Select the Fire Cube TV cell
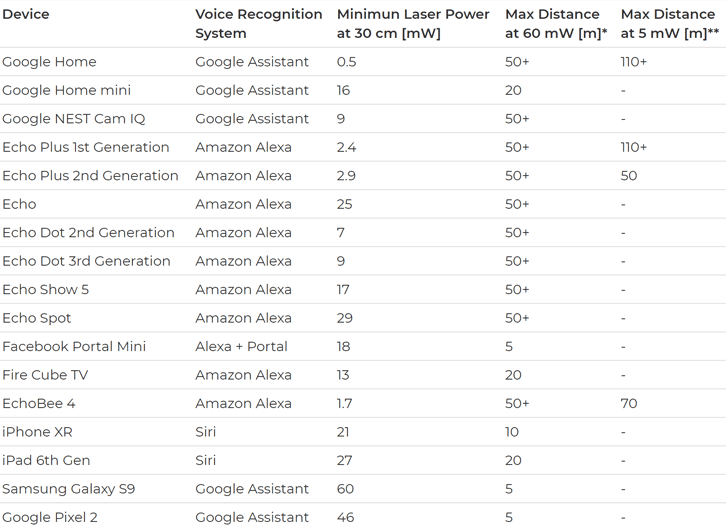This screenshot has height=531, width=726. (45, 375)
